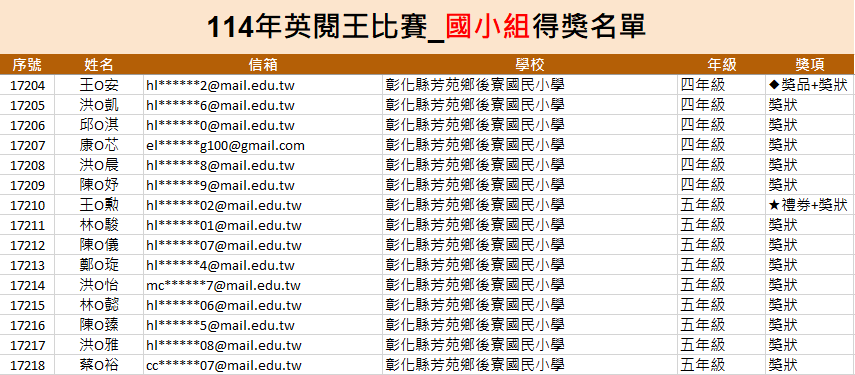855x375 pixels.
Task: Select serial number cell 17206
Action: click(x=27, y=125)
